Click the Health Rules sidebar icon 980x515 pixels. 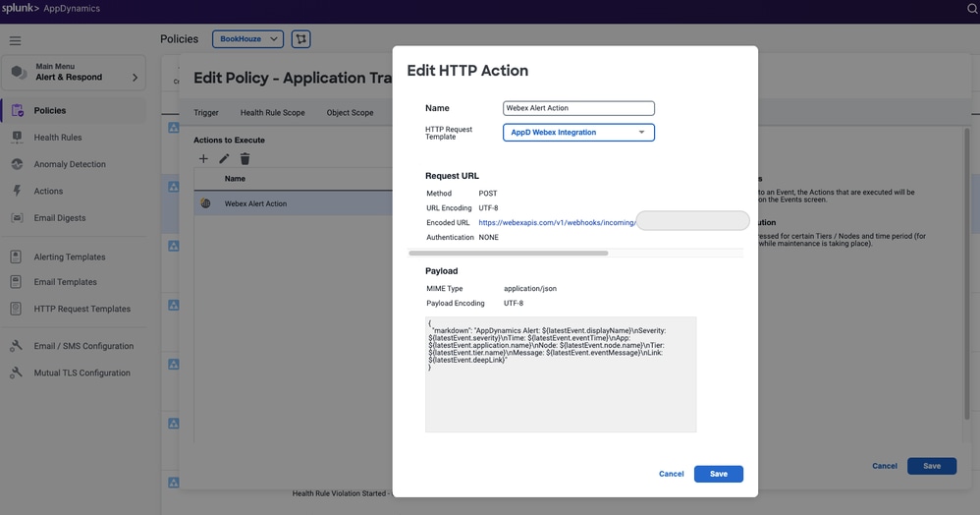(x=17, y=137)
